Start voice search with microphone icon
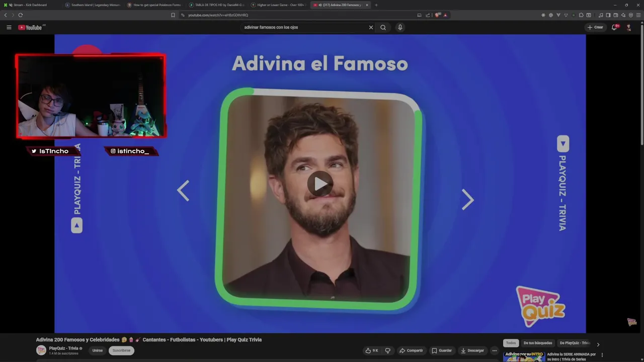Screen dimensions: 644x362 coord(400,27)
